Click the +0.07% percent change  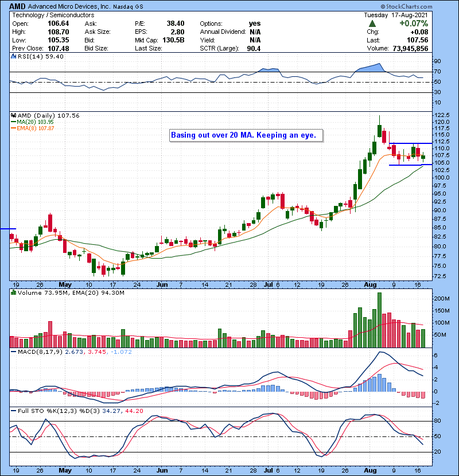pyautogui.click(x=414, y=24)
